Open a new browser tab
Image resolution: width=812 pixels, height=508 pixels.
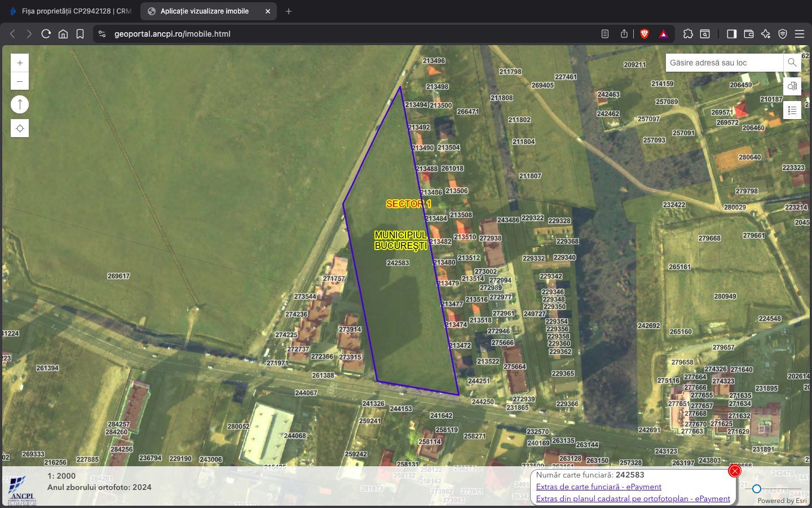pyautogui.click(x=289, y=11)
